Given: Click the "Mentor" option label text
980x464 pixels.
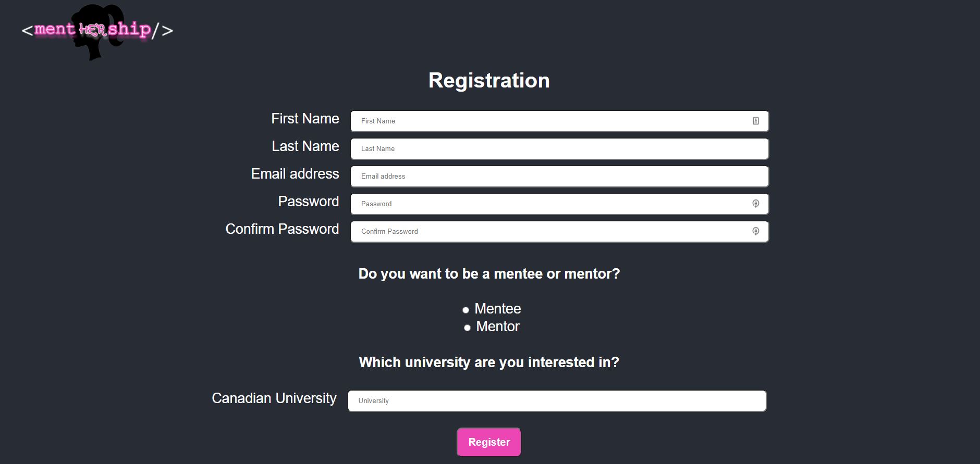Looking at the screenshot, I should tap(498, 327).
